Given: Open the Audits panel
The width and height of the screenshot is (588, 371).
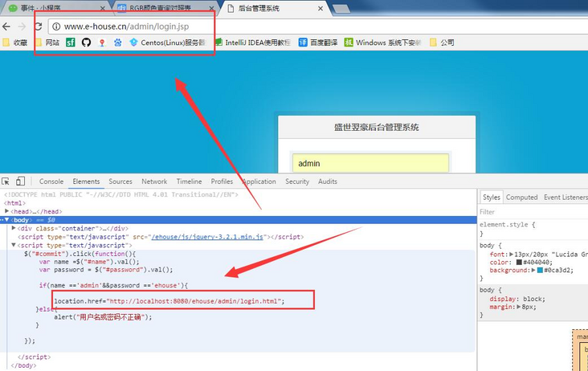Looking at the screenshot, I should (328, 181).
